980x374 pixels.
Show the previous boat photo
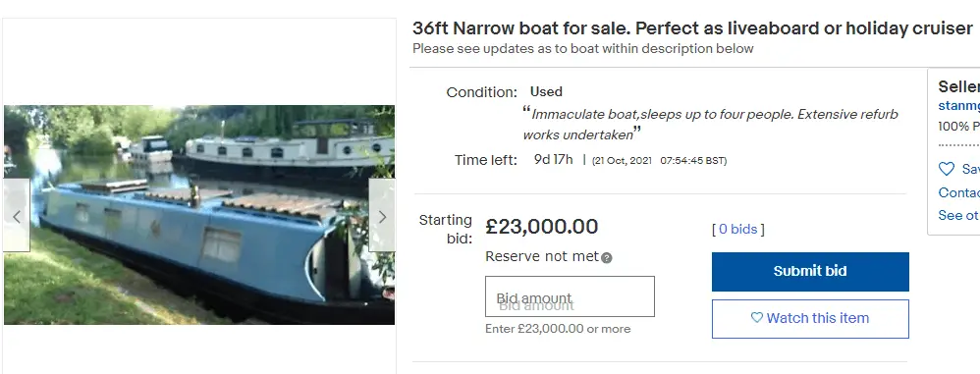[x=17, y=215]
